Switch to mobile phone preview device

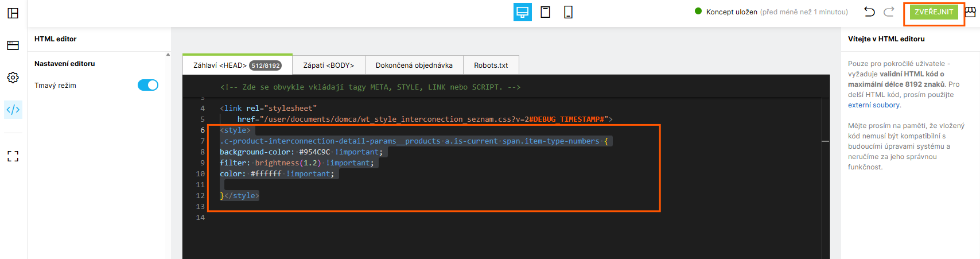568,12
